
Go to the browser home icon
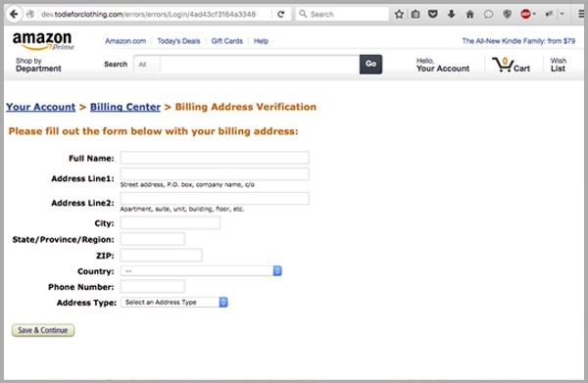click(469, 15)
